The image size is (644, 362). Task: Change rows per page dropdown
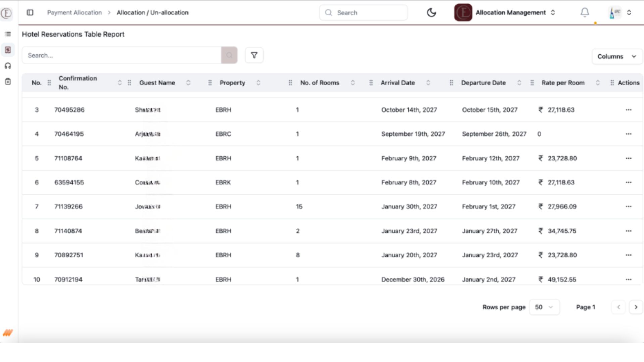[544, 307]
